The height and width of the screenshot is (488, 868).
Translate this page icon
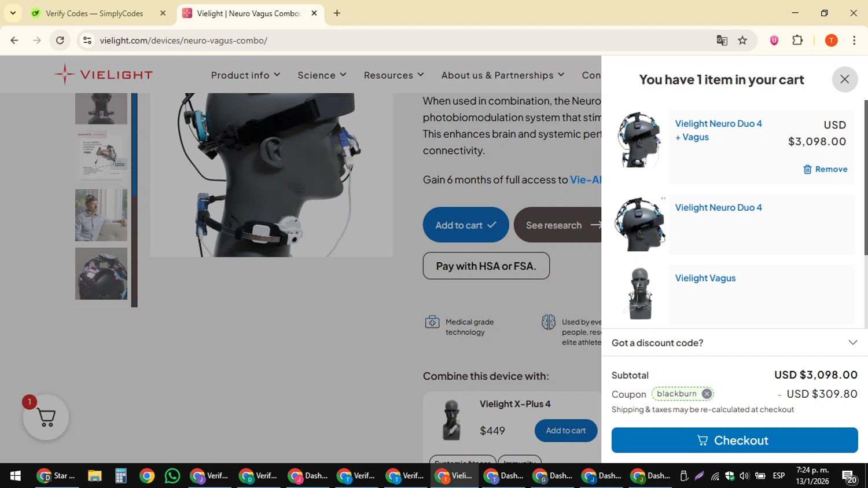(722, 41)
